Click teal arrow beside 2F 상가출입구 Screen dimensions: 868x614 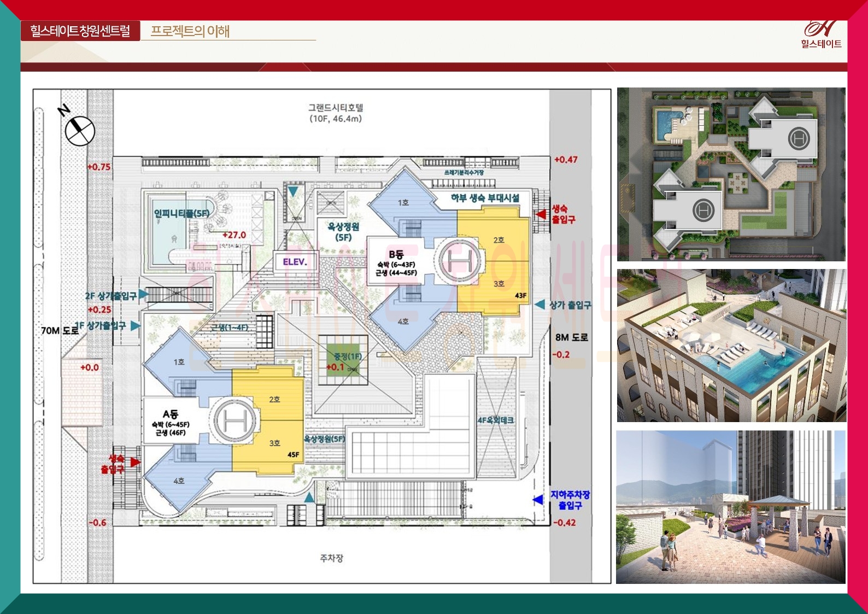[143, 294]
